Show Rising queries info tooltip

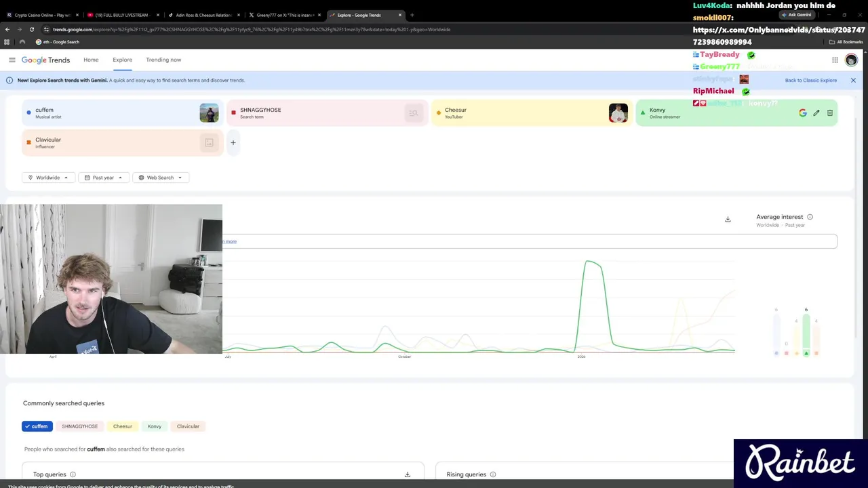tap(493, 474)
